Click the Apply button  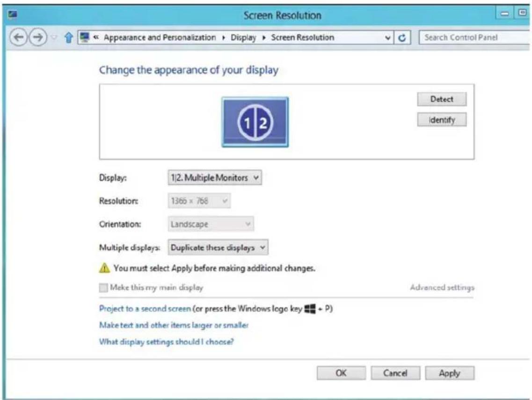[x=450, y=373]
